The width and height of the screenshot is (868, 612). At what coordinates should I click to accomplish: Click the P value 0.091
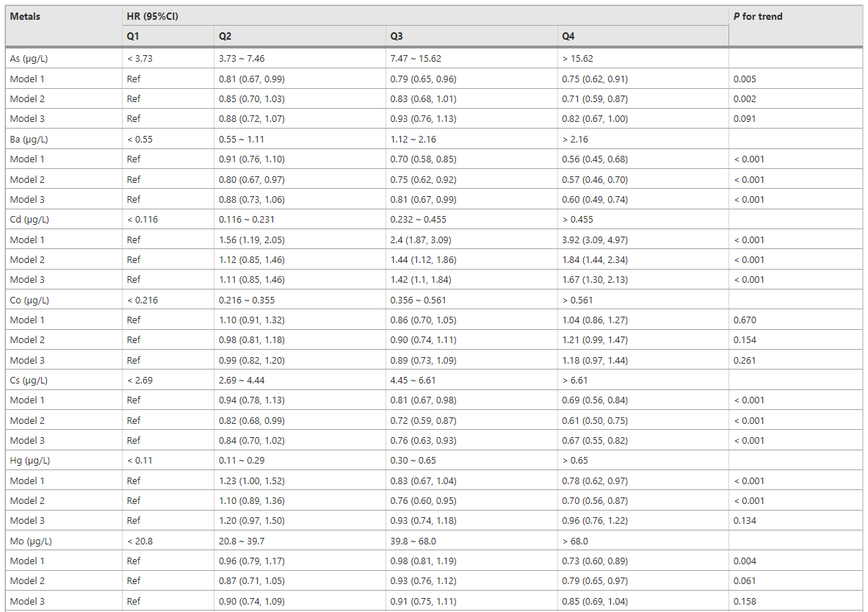745,119
